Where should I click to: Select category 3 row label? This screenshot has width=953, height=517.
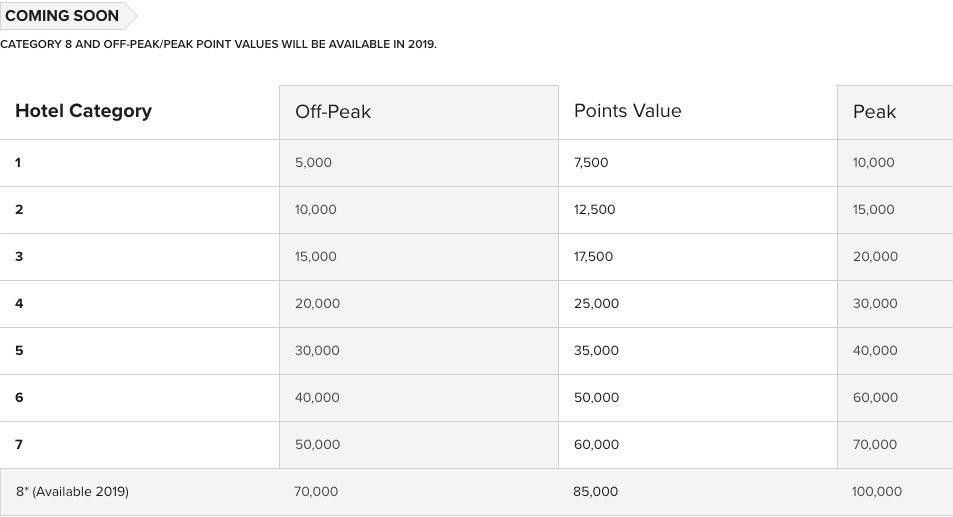point(19,256)
